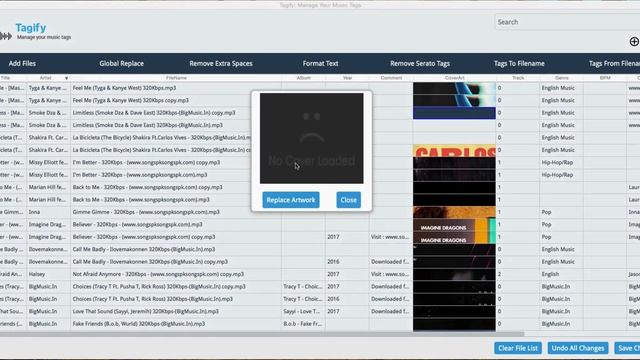Select Remove Serato Tags

[420, 63]
